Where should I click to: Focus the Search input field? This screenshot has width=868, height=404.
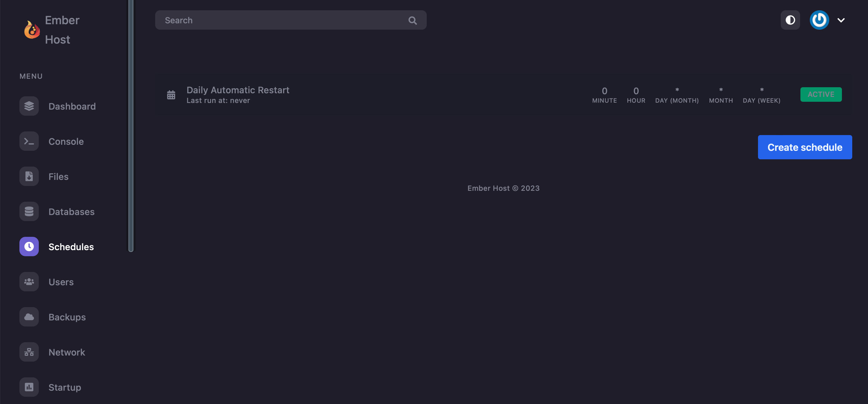point(283,21)
